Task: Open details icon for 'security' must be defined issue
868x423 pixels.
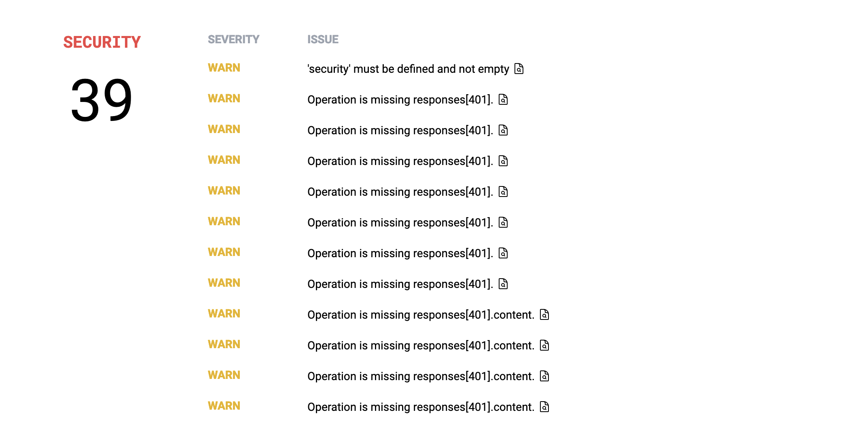Action: pyautogui.click(x=519, y=69)
